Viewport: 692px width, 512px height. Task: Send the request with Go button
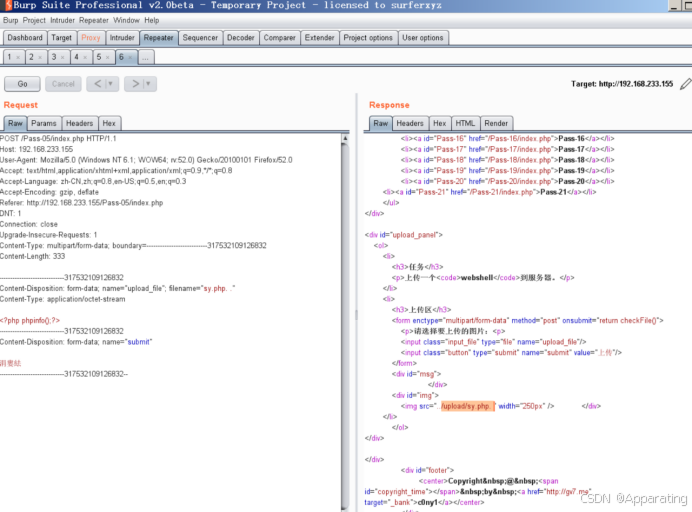coord(23,84)
